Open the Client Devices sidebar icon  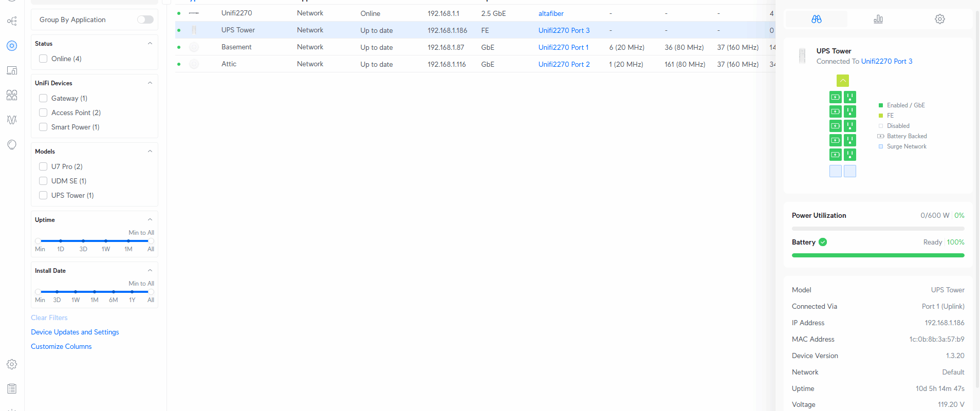12,70
